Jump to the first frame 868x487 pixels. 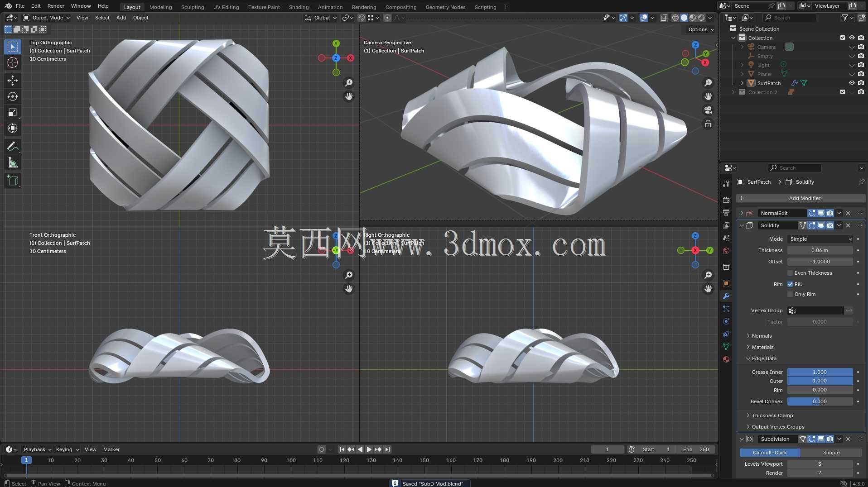[342, 449]
